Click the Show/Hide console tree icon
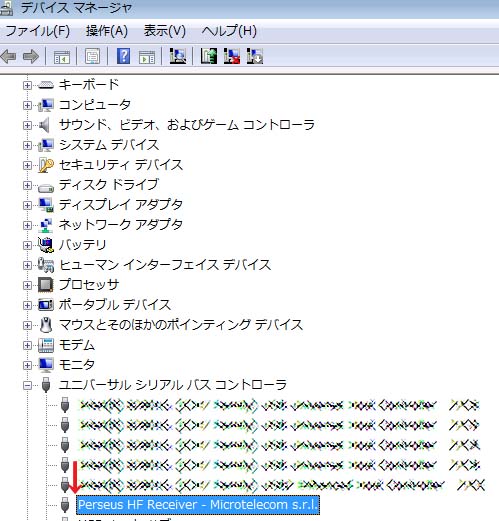 (62, 57)
